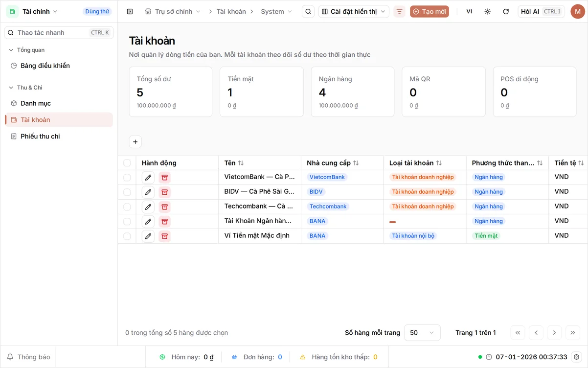
Task: Open the rows-per-page 50 dropdown
Action: [x=422, y=333]
